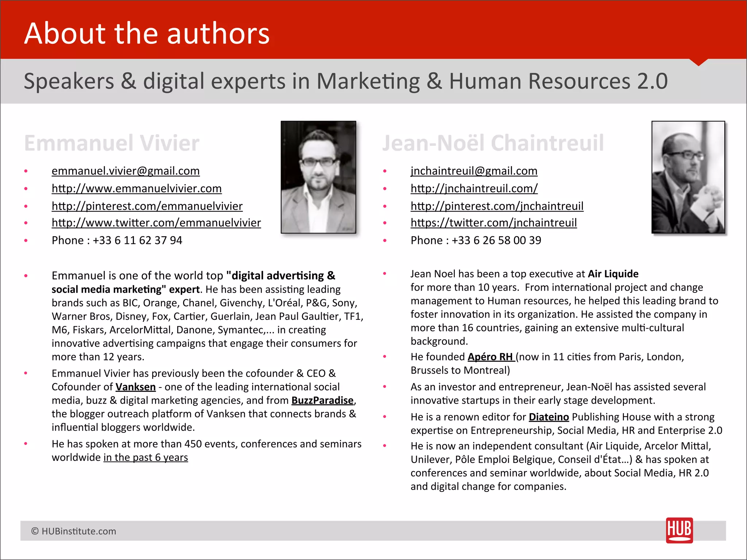Click "Phone : +33 6 11 62 37 94"
This screenshot has height=560, width=747.
[x=117, y=240]
